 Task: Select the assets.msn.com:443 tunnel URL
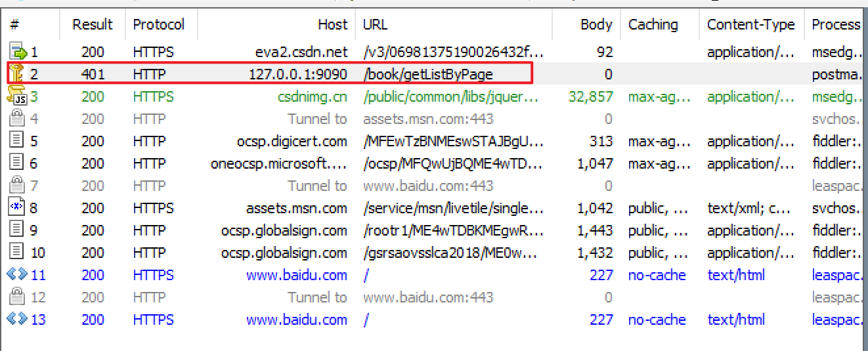click(428, 119)
